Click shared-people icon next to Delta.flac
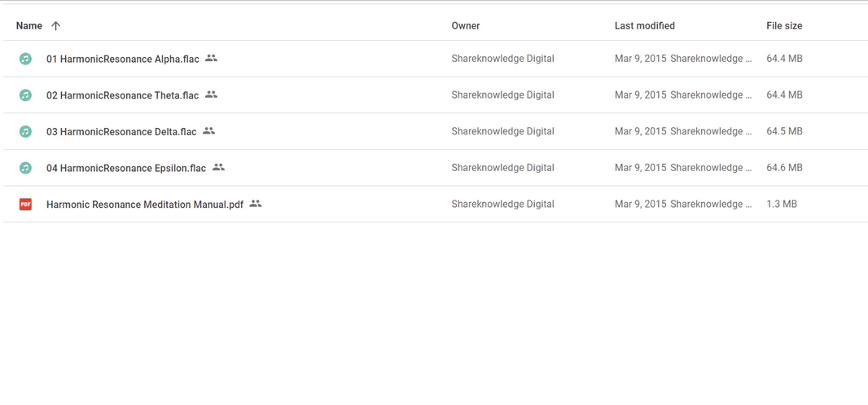The height and width of the screenshot is (405, 868). click(x=208, y=130)
